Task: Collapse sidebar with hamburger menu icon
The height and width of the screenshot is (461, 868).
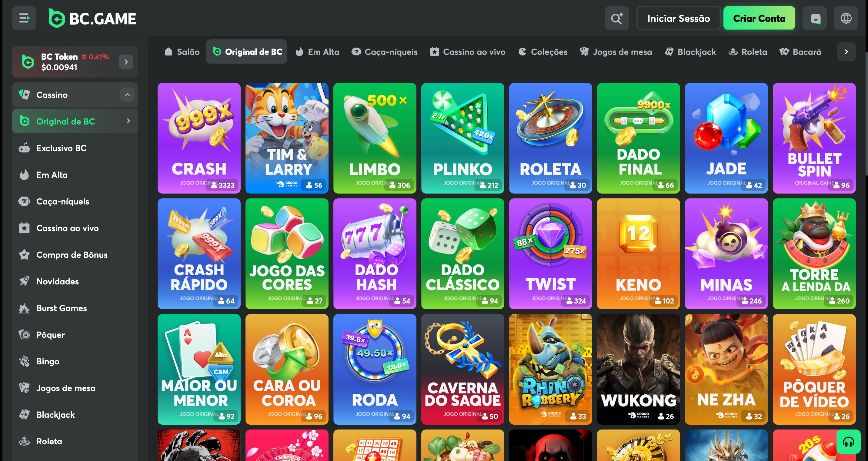Action: pyautogui.click(x=24, y=18)
